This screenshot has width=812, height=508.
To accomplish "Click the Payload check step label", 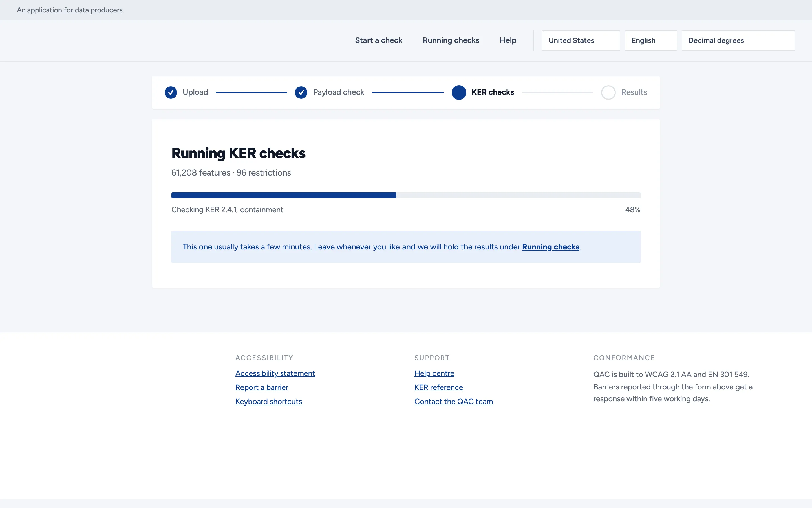I will 338,92.
